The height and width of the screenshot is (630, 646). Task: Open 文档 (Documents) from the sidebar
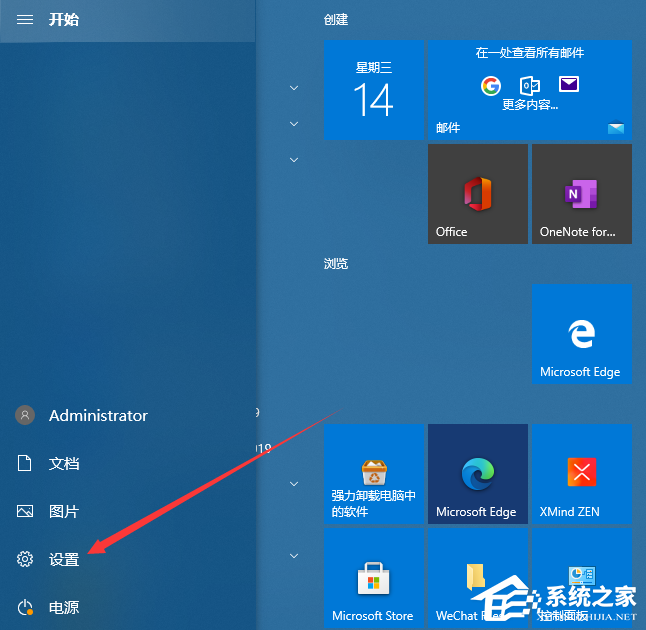[x=63, y=463]
